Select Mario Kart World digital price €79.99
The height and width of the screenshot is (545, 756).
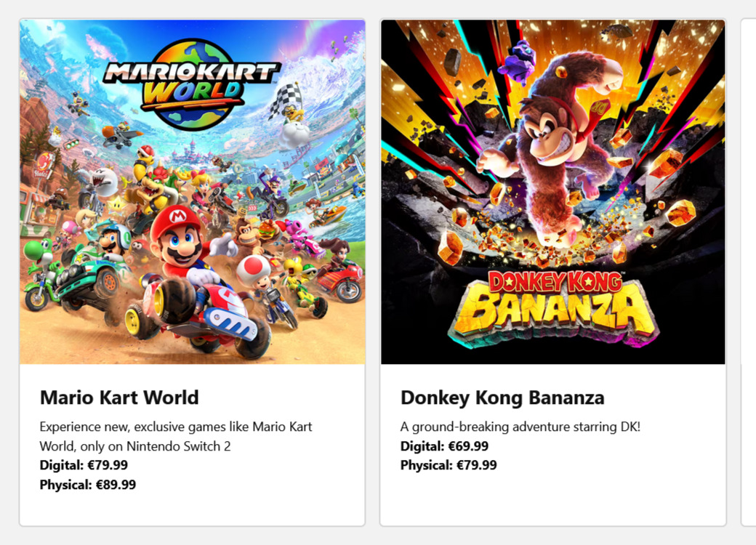(x=84, y=465)
